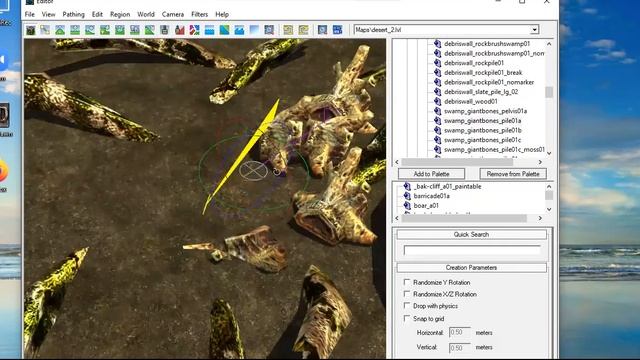
Task: Click the second yellow curved-arrow toolbar icon
Action: [x=303, y=30]
